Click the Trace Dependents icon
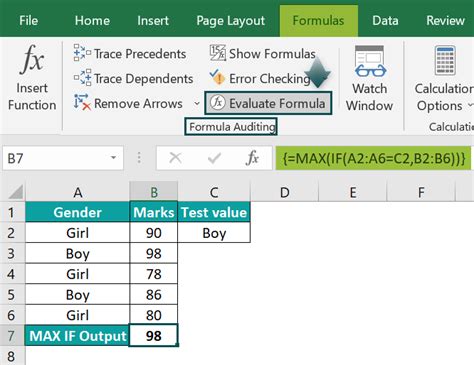The height and width of the screenshot is (365, 474). [82, 78]
